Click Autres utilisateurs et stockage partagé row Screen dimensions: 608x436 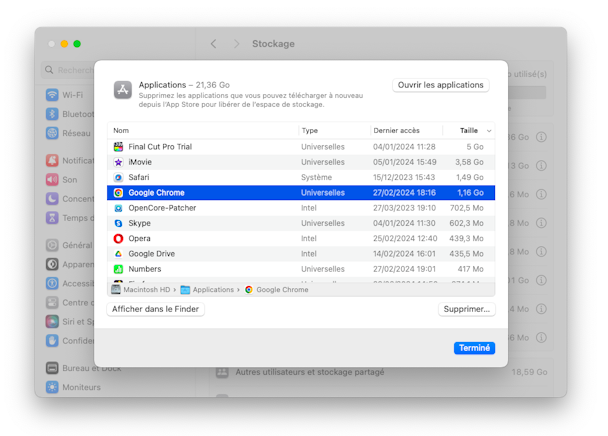point(381,372)
